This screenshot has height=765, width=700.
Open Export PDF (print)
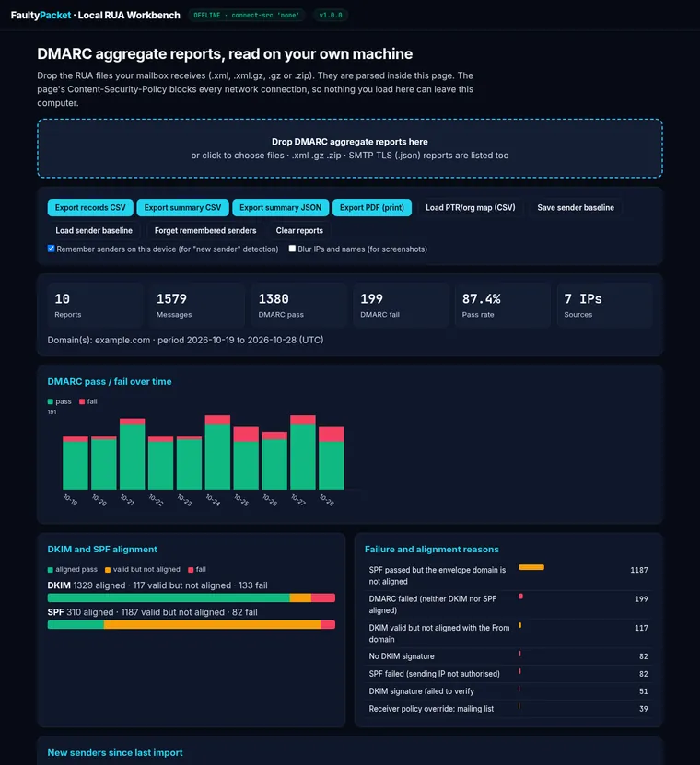(x=371, y=207)
